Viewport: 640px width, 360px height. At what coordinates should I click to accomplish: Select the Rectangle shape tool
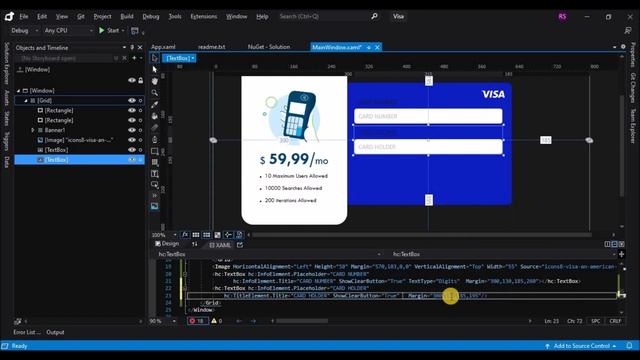[155, 151]
